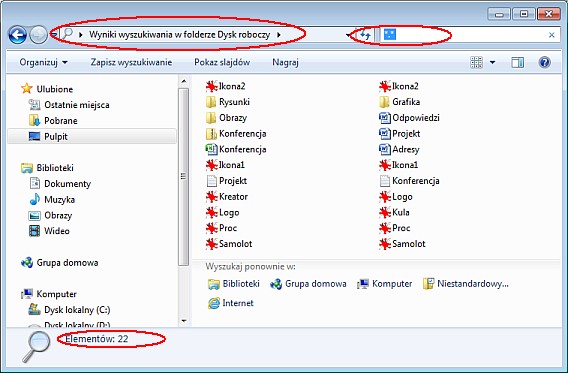Viewport: 568px width, 373px height.
Task: Open the address bar history dropdown arrow
Action: coord(348,35)
